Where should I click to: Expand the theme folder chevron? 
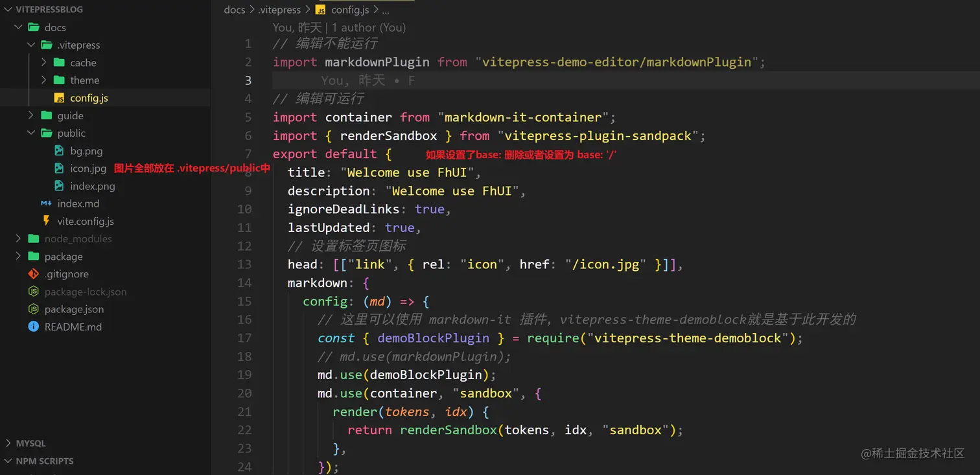[43, 80]
